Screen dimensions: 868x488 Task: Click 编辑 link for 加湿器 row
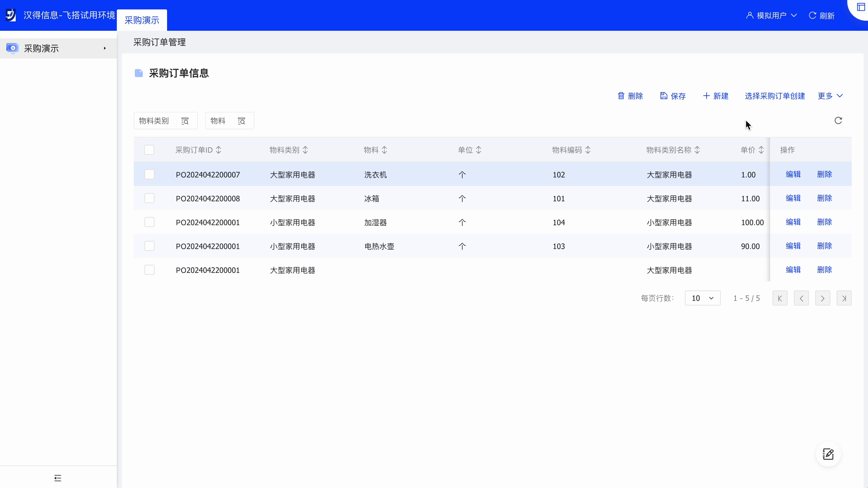(793, 222)
